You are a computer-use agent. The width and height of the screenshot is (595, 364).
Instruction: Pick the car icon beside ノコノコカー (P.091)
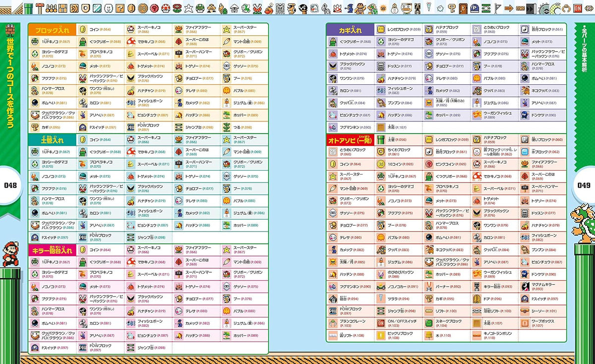[x=380, y=287]
